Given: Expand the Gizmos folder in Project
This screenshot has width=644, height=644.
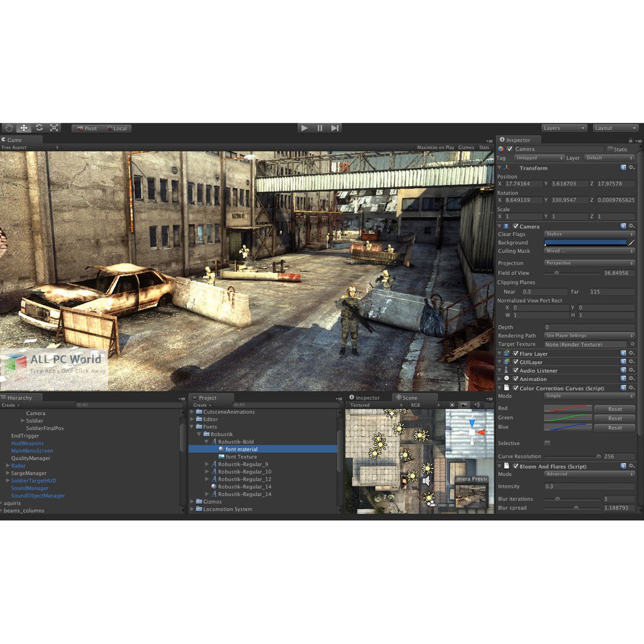Looking at the screenshot, I should [192, 502].
